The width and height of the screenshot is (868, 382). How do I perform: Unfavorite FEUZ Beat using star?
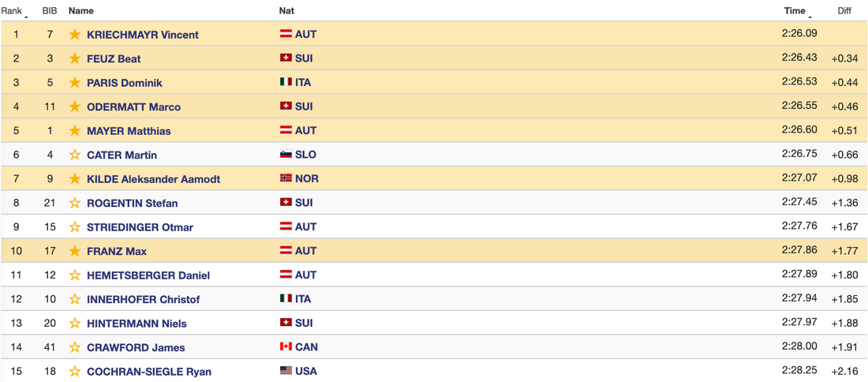pyautogui.click(x=75, y=58)
